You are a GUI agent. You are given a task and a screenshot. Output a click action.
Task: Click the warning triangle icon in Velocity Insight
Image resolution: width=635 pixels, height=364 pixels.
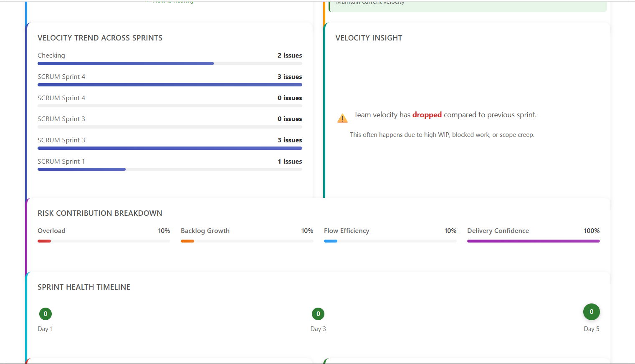pos(342,118)
